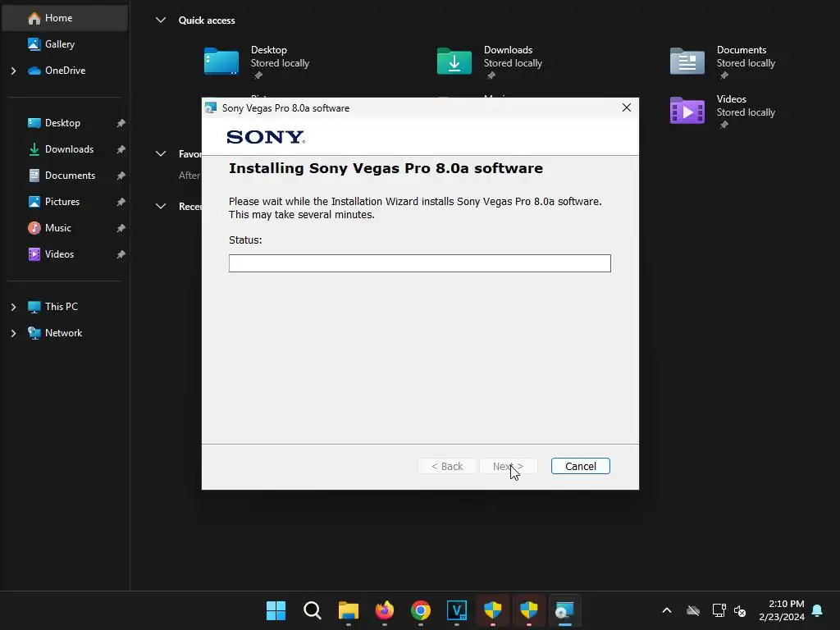
Task: Click Cancel in the Sony Vegas installer
Action: coord(580,466)
